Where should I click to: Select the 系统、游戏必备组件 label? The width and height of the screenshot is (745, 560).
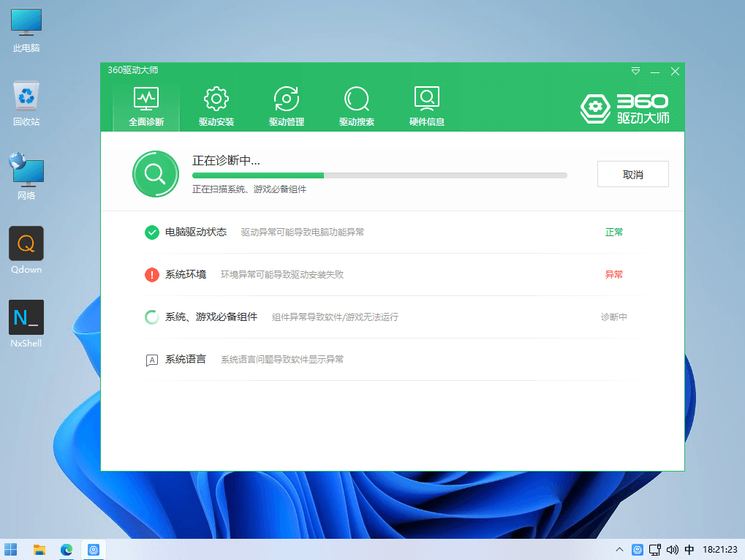tap(211, 317)
